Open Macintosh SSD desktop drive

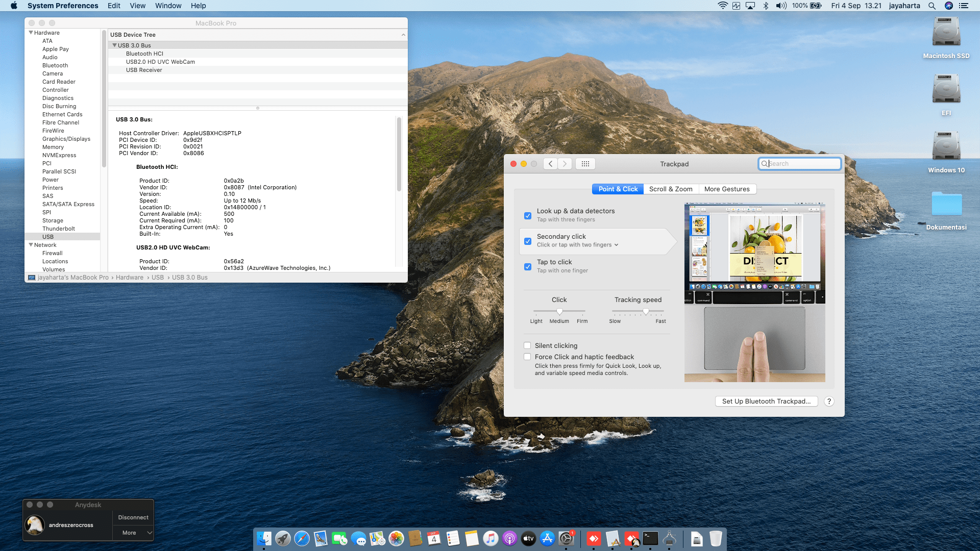[x=946, y=38]
